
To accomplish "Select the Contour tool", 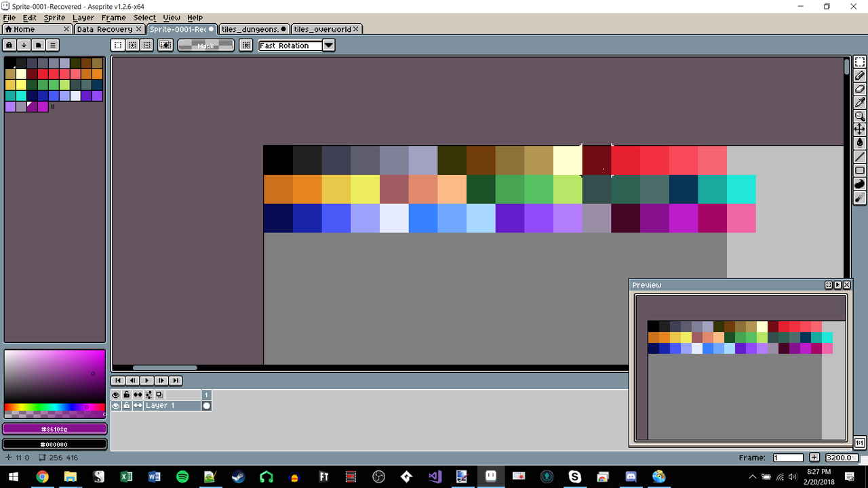I will pos(860,184).
